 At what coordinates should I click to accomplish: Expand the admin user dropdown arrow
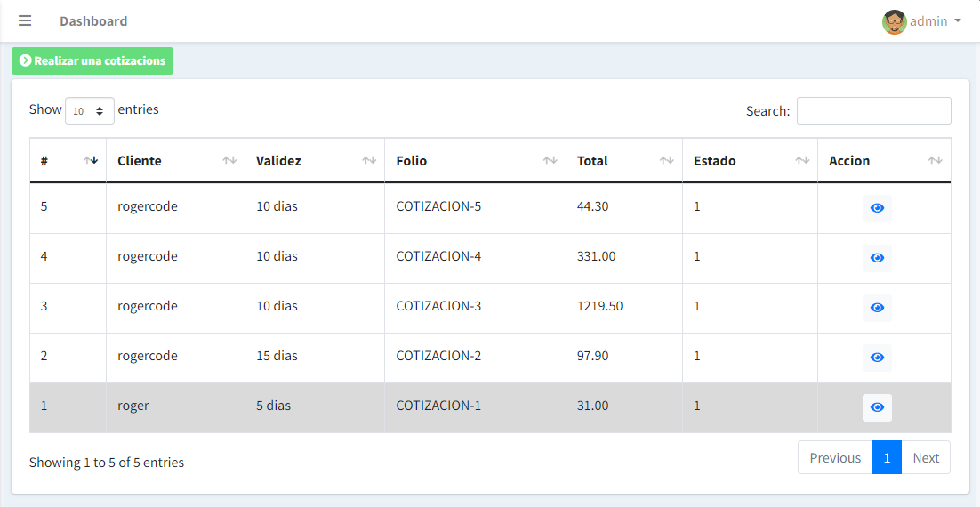[x=958, y=21]
